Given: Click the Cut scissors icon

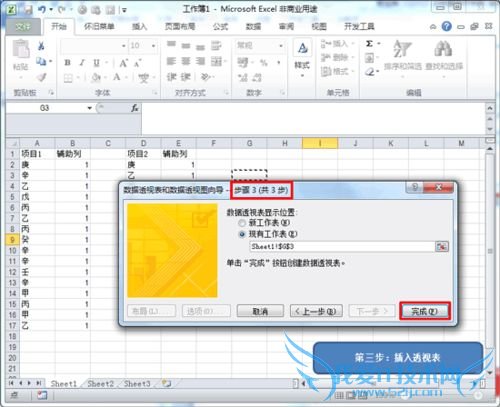Looking at the screenshot, I should pyautogui.click(x=41, y=46).
